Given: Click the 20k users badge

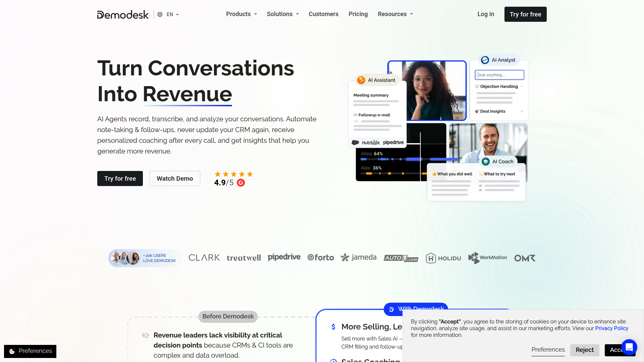Looking at the screenshot, I should click(x=145, y=258).
